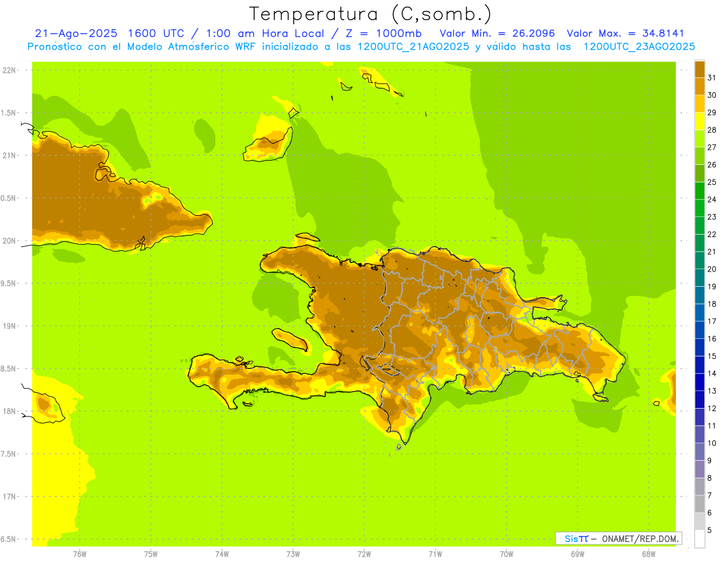Screen dimensions: 728x562
Task: Pick the green swatch between 26 and 27
Action: (699, 156)
